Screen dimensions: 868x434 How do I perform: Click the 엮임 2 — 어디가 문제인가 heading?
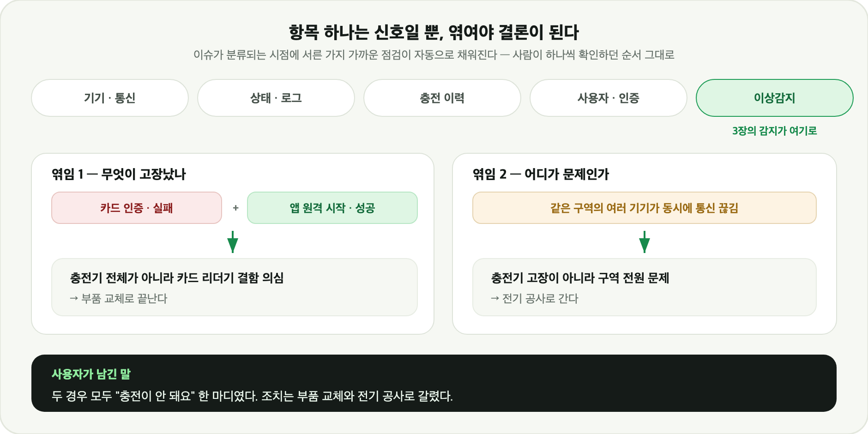(541, 174)
